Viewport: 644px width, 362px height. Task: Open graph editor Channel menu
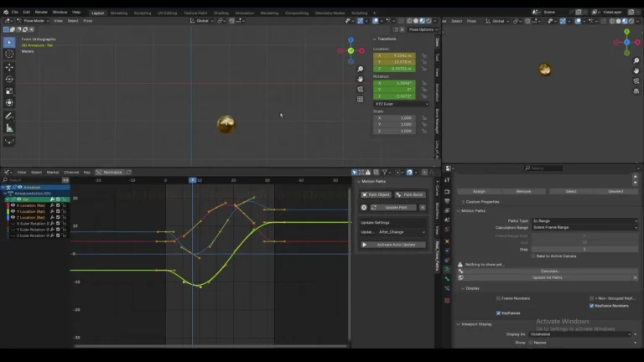click(71, 173)
